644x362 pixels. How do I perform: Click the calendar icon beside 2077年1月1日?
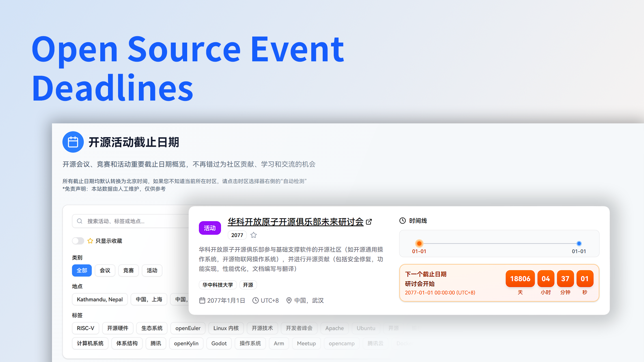tap(202, 300)
